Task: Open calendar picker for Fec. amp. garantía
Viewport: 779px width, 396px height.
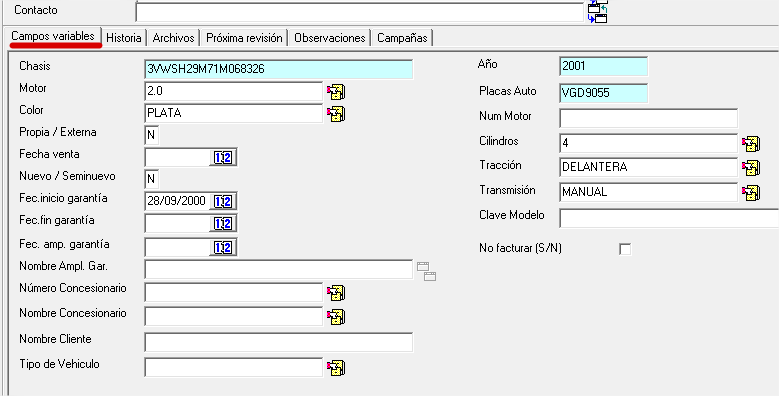Action: 223,247
